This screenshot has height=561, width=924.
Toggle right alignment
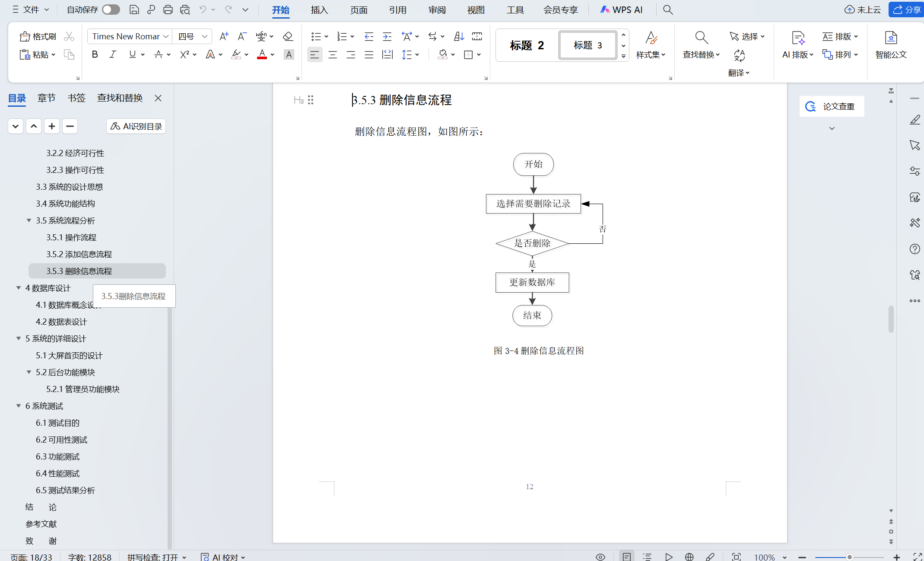coord(351,55)
